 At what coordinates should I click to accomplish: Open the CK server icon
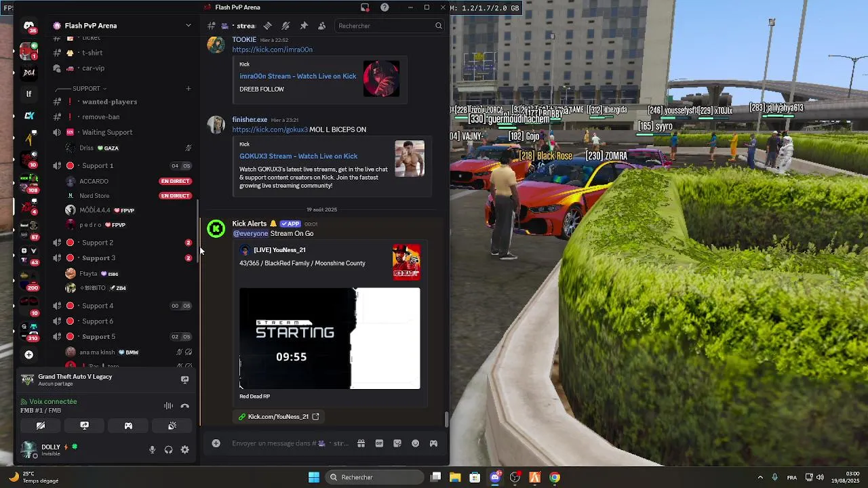[28, 116]
